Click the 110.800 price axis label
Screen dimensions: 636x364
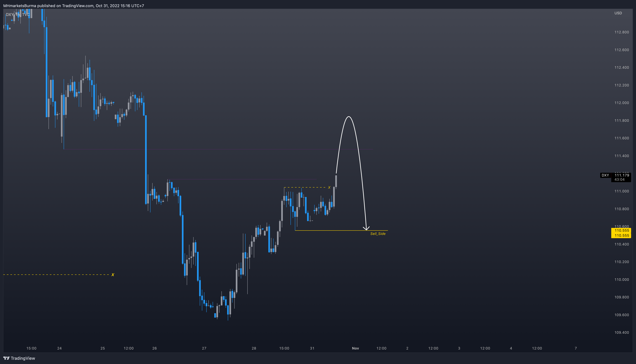click(x=622, y=209)
